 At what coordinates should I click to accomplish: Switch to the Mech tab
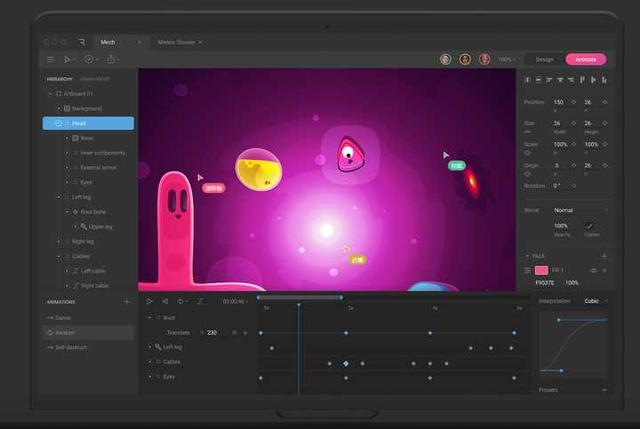[108, 42]
